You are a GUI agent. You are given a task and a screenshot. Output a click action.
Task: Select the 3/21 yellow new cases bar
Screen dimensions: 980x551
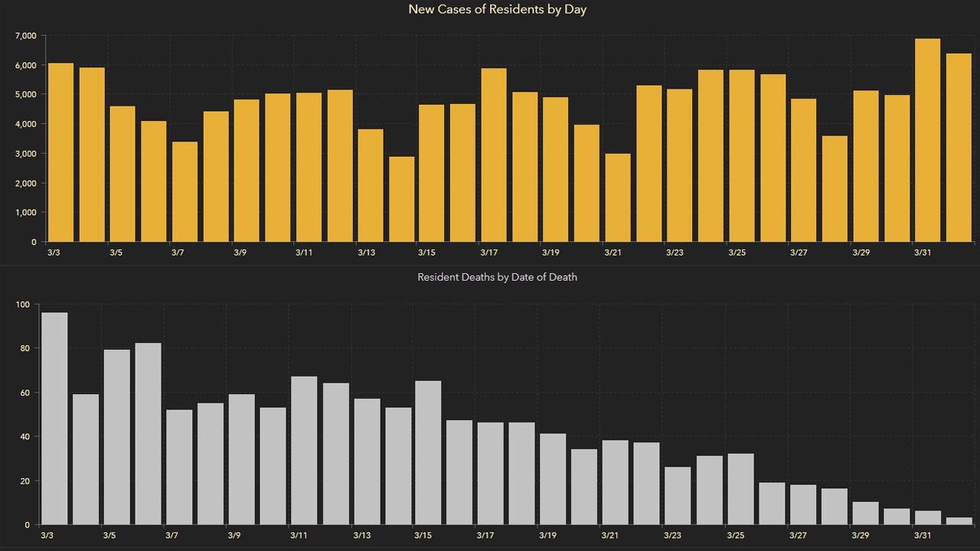point(618,197)
